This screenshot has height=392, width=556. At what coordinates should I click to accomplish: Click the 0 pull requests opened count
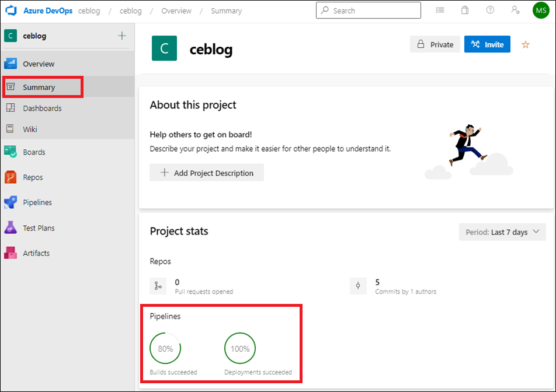point(178,282)
